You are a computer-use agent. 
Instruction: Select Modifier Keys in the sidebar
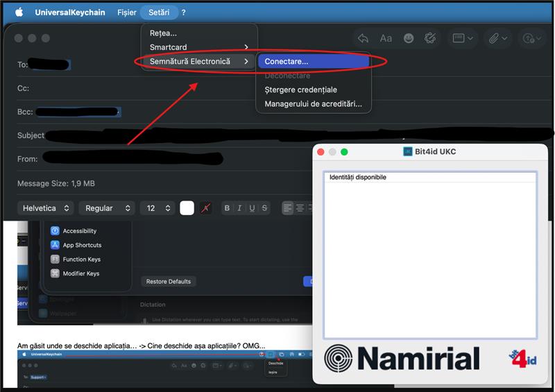[x=75, y=273]
